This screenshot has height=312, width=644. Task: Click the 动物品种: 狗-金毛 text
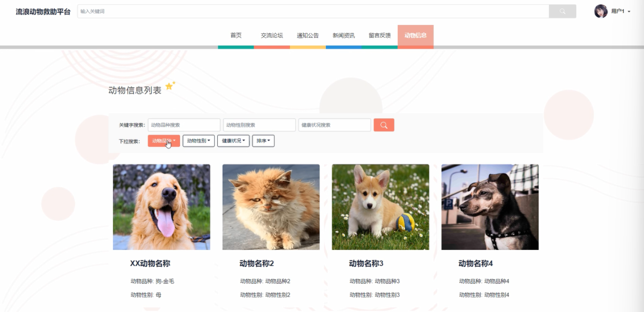[152, 281]
